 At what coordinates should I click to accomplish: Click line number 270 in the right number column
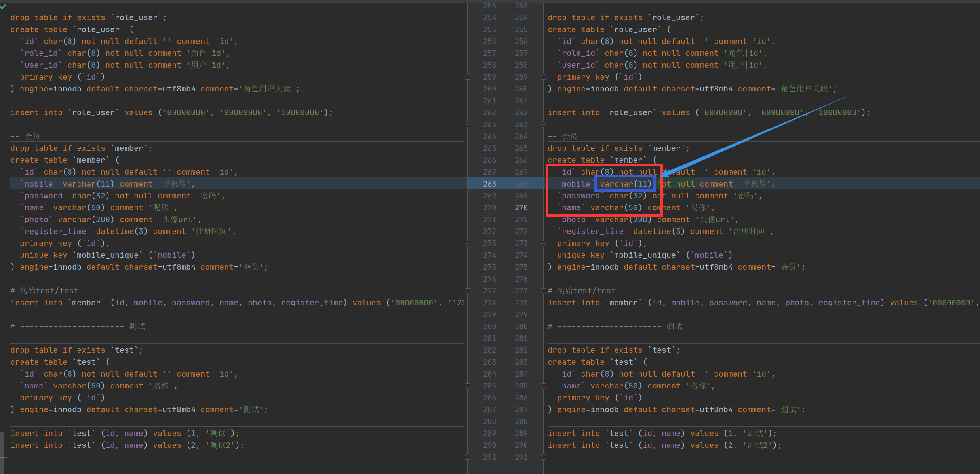click(x=521, y=207)
